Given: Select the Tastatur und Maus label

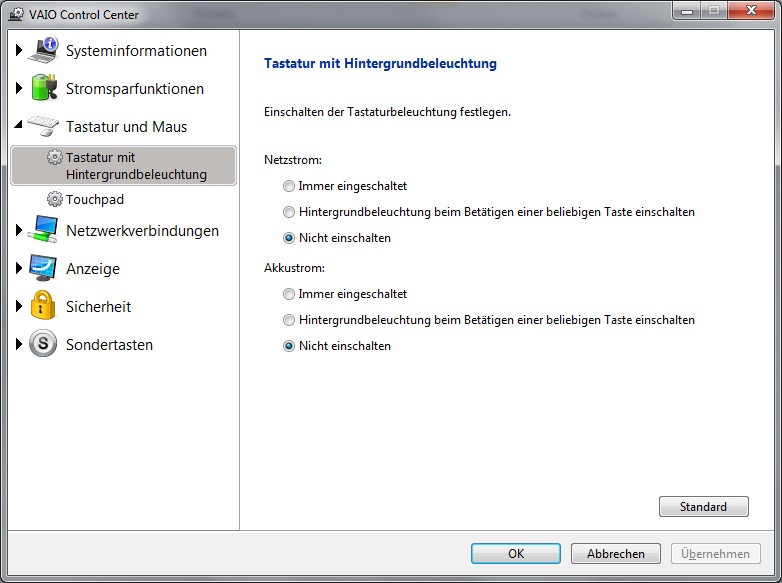Looking at the screenshot, I should [126, 127].
